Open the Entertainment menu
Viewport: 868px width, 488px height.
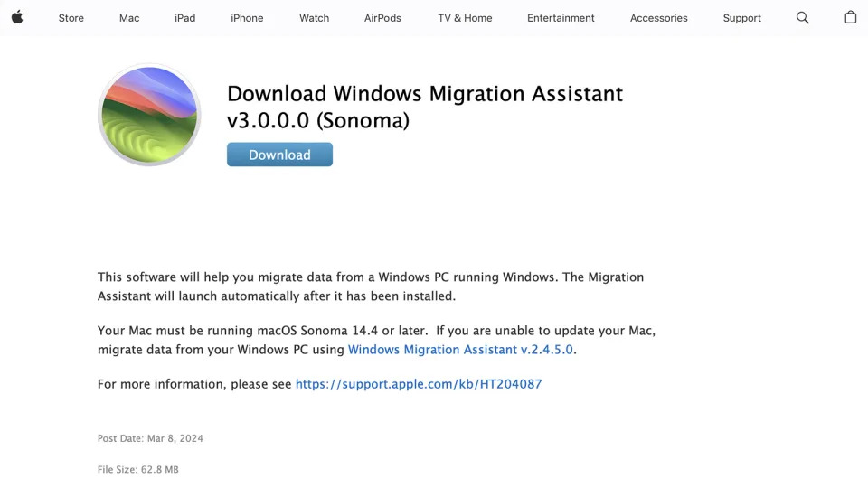click(x=561, y=18)
